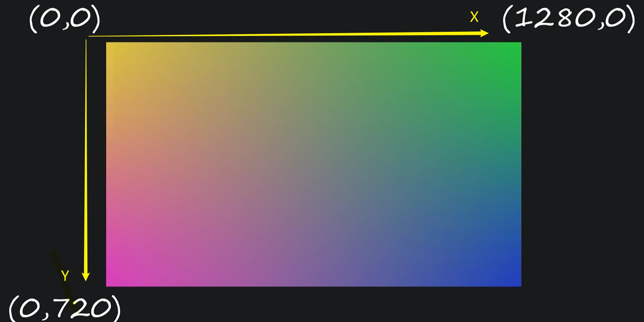
Task: Click the left starting end of the X-axis line
Action: tap(89, 36)
